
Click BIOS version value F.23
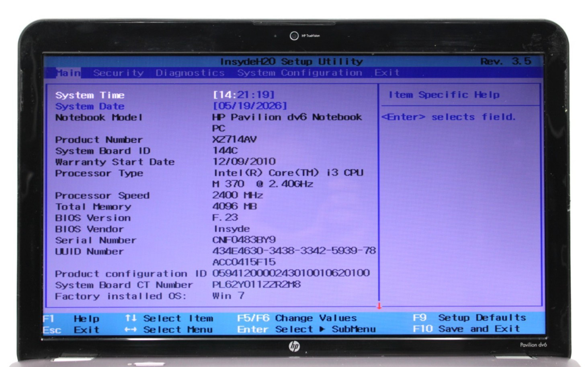(225, 217)
